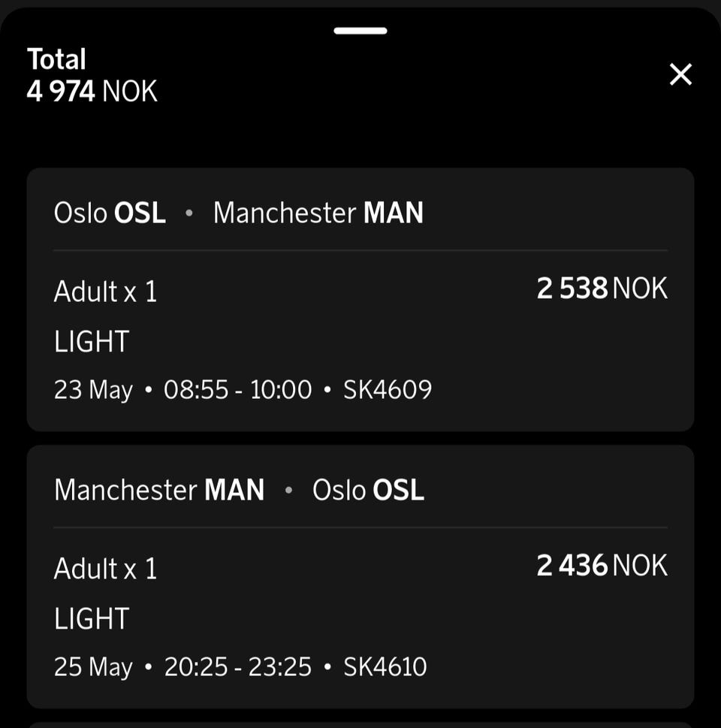The width and height of the screenshot is (721, 728).
Task: Tap LIGHT fare on the 25 May flight
Action: coord(92,619)
